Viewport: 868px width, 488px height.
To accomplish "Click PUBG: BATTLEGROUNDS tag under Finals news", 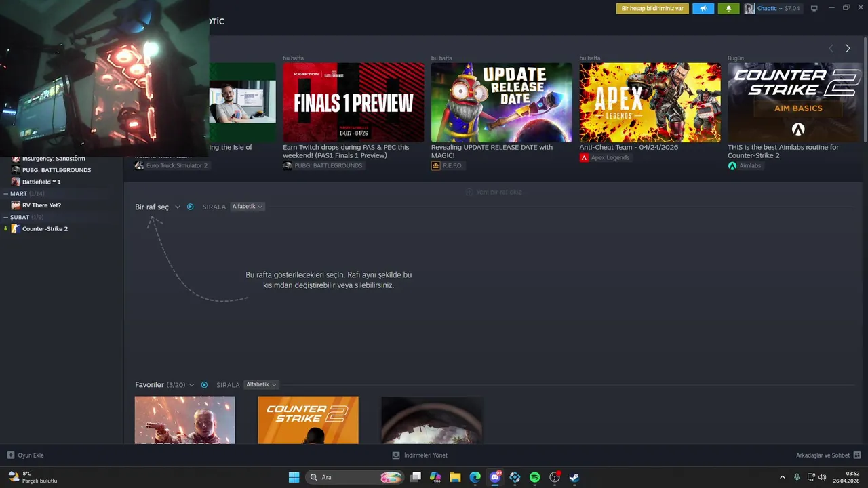I will [x=323, y=165].
